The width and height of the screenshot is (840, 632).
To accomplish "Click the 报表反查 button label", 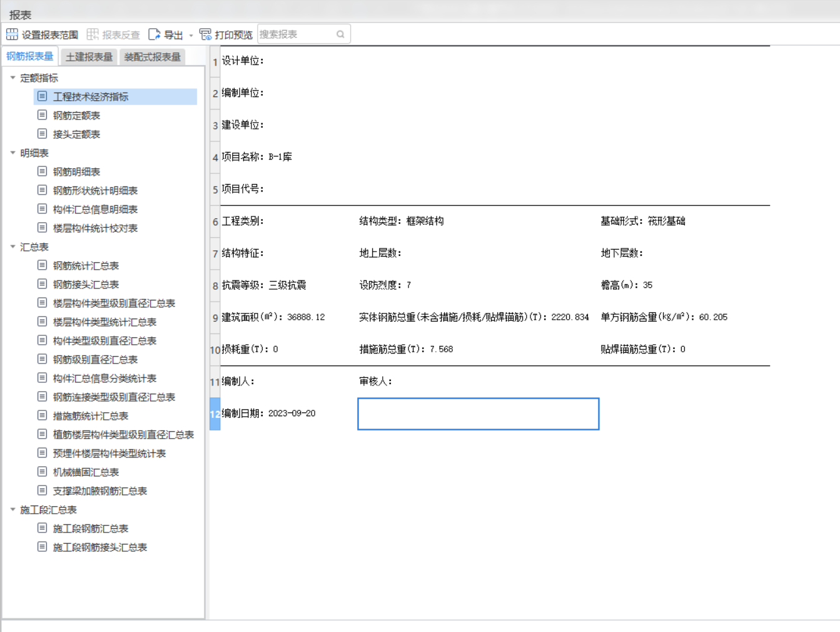I will coord(121,35).
